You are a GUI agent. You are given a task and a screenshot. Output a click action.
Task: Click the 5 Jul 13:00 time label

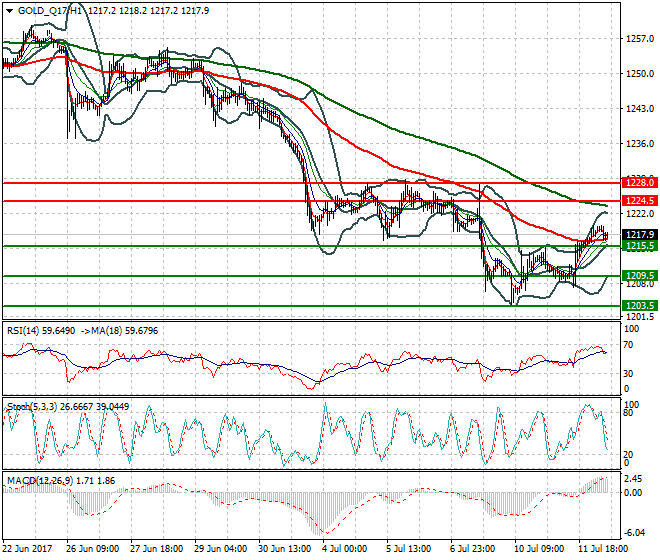(x=409, y=549)
